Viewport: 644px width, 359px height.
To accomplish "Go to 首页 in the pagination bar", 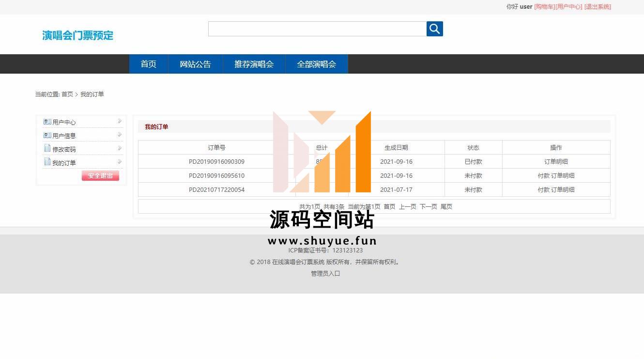I will coord(389,207).
